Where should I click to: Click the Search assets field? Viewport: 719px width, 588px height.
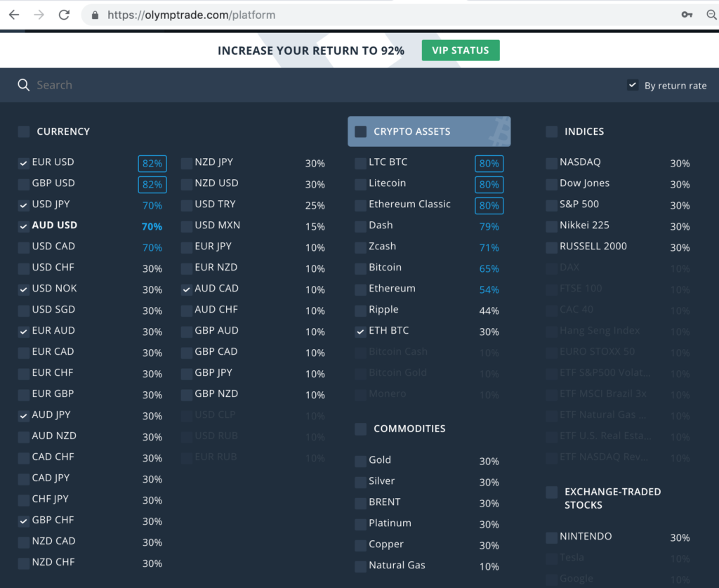[55, 85]
